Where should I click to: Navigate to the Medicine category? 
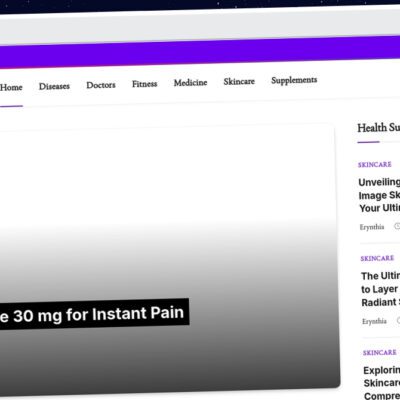click(x=190, y=82)
